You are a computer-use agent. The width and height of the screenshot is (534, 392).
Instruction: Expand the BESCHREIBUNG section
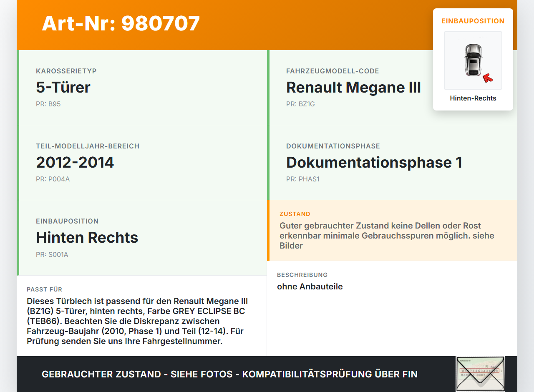392,281
